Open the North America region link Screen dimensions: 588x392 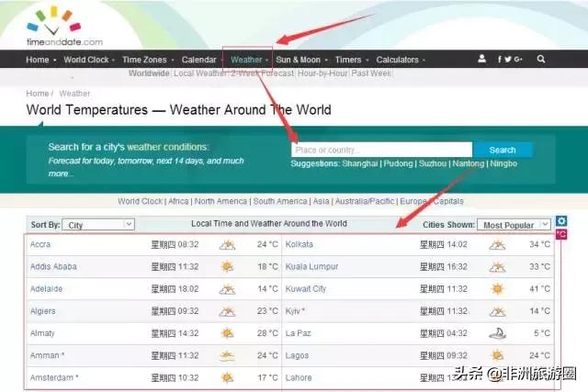[220, 201]
